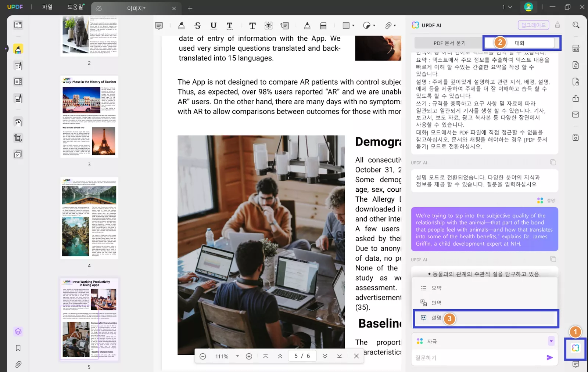The height and width of the screenshot is (372, 588).
Task: Select the highlighter comment tool in left sidebar
Action: 18,49
